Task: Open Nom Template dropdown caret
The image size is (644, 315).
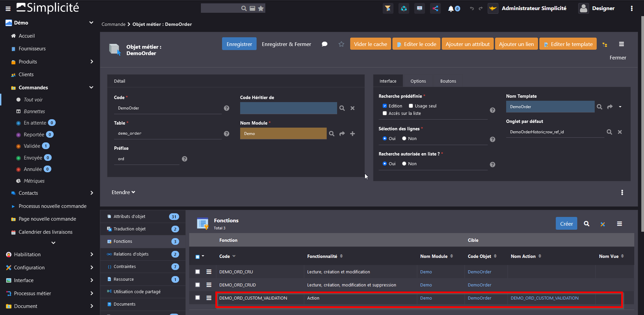Action: click(x=620, y=107)
